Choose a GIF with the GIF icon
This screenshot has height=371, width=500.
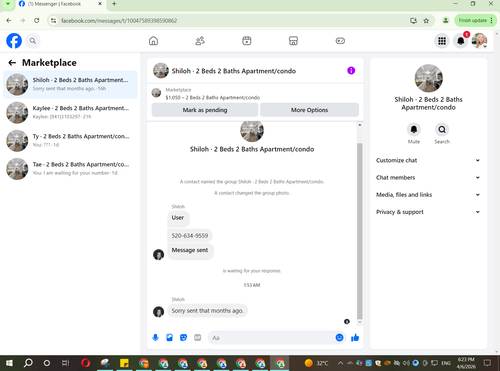tap(198, 338)
